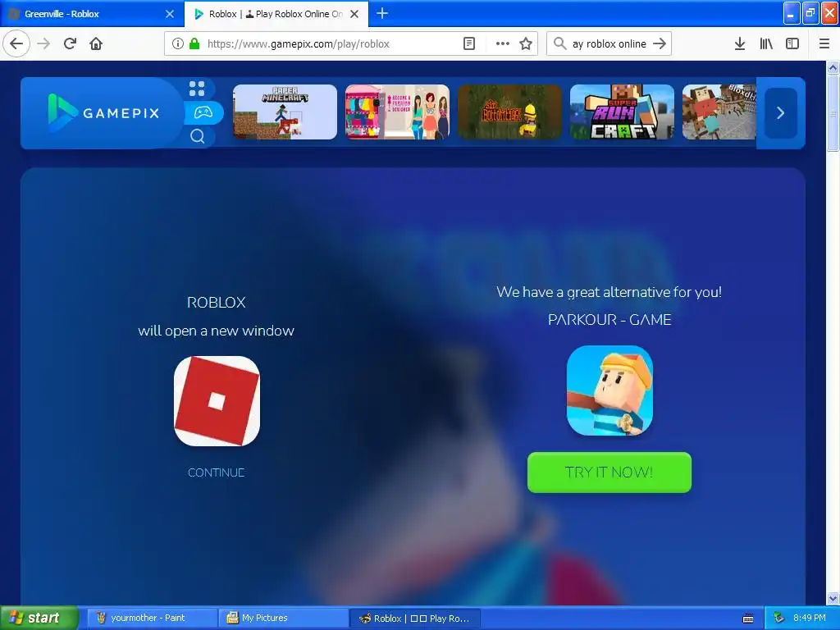Submit search with the arrow button
840x630 pixels.
(x=660, y=43)
